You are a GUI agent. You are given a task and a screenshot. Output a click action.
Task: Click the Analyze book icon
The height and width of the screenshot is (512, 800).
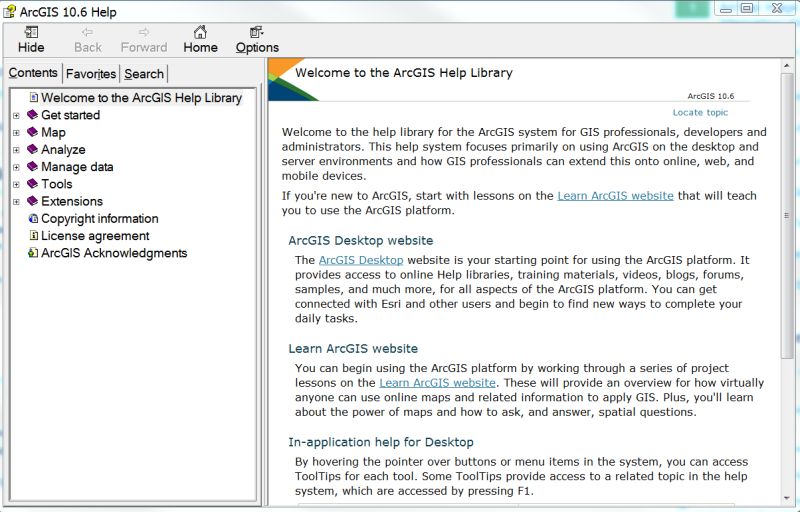pos(33,149)
